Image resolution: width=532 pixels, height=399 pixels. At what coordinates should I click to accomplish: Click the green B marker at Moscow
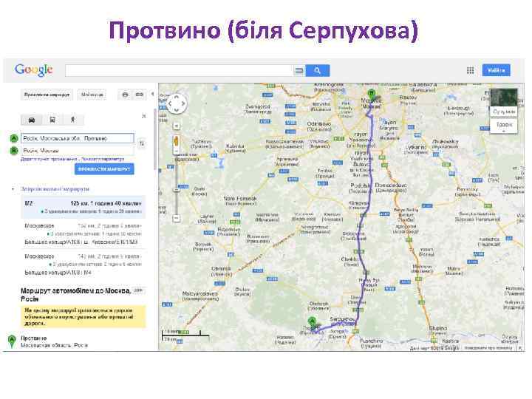point(372,95)
